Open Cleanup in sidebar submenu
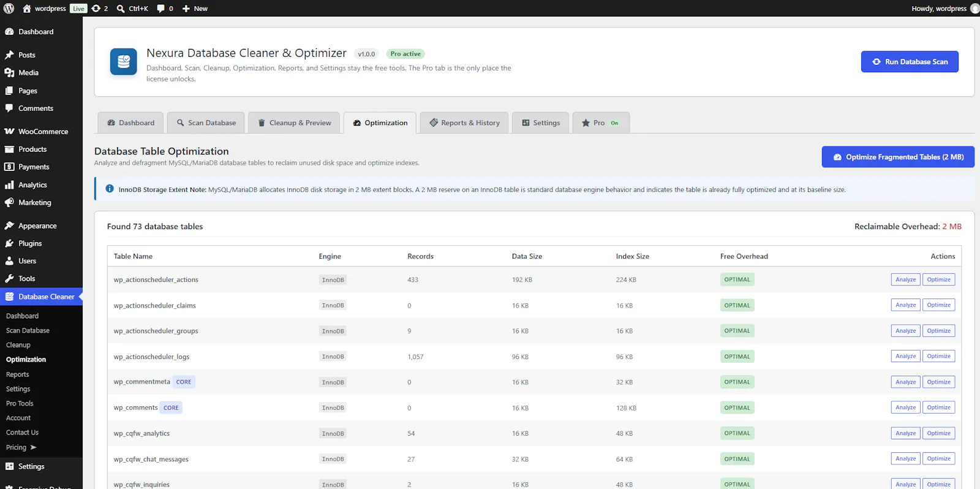This screenshot has width=980, height=489. [18, 345]
